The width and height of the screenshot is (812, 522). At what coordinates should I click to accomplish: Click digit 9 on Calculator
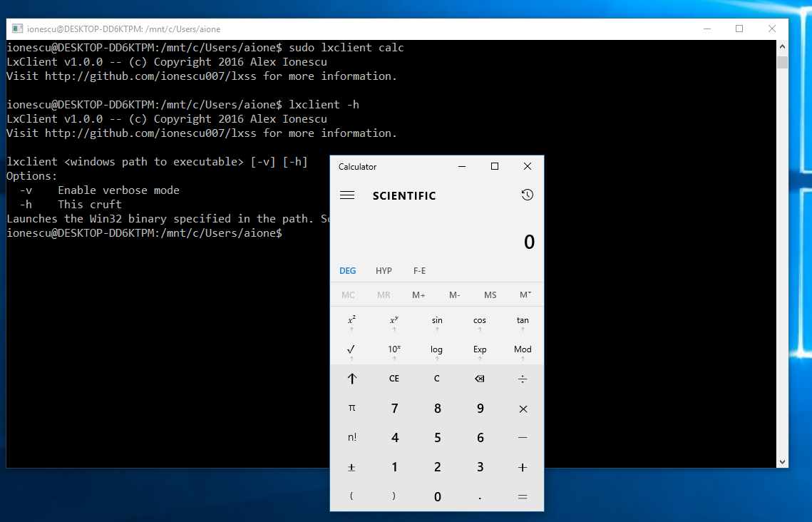480,408
